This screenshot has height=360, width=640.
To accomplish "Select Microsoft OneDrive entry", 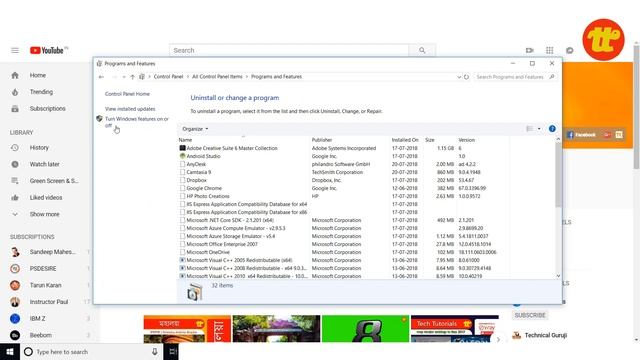I will tap(208, 252).
